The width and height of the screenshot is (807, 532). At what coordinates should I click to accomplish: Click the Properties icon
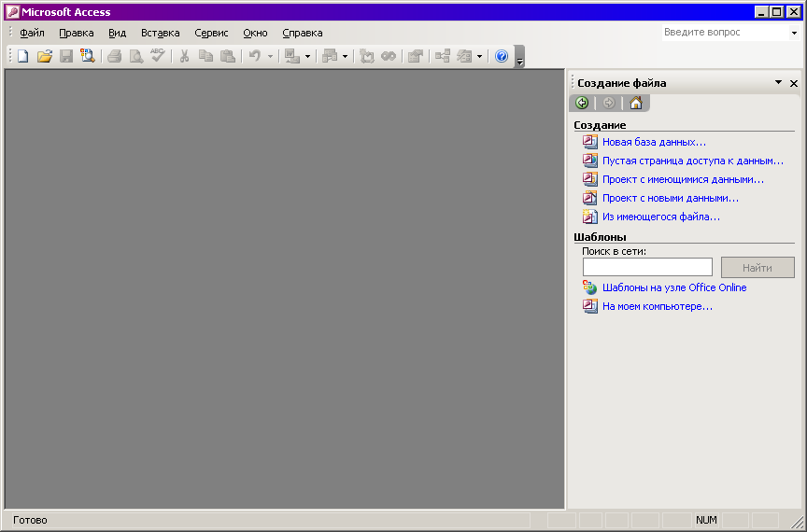point(416,56)
